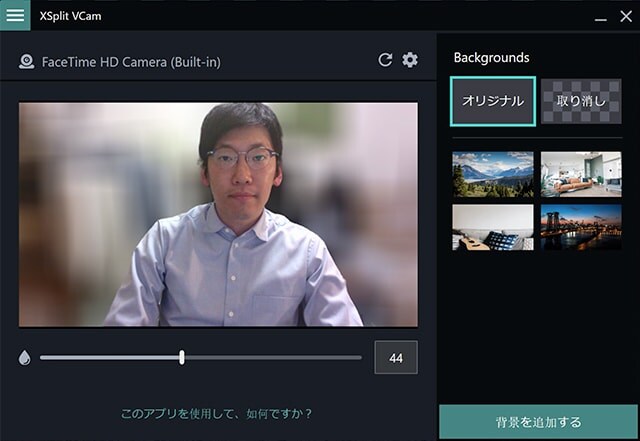Open the このアプリを使用して、如何ですか？ feedback link
This screenshot has height=441, width=640.
pyautogui.click(x=216, y=414)
